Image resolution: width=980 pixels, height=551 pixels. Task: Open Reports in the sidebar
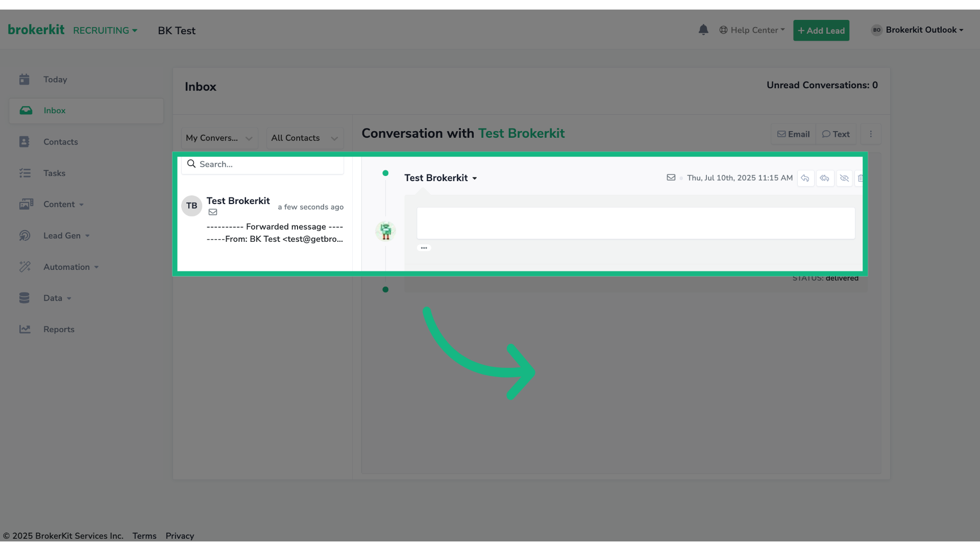(59, 330)
